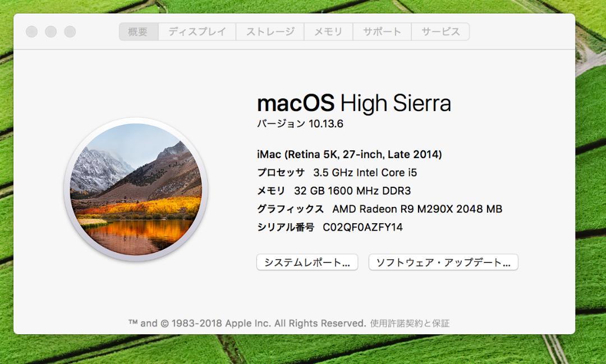Click the graphics value AMD Radeon R9 M290X 2048 MB
The image size is (606, 364).
(x=417, y=209)
